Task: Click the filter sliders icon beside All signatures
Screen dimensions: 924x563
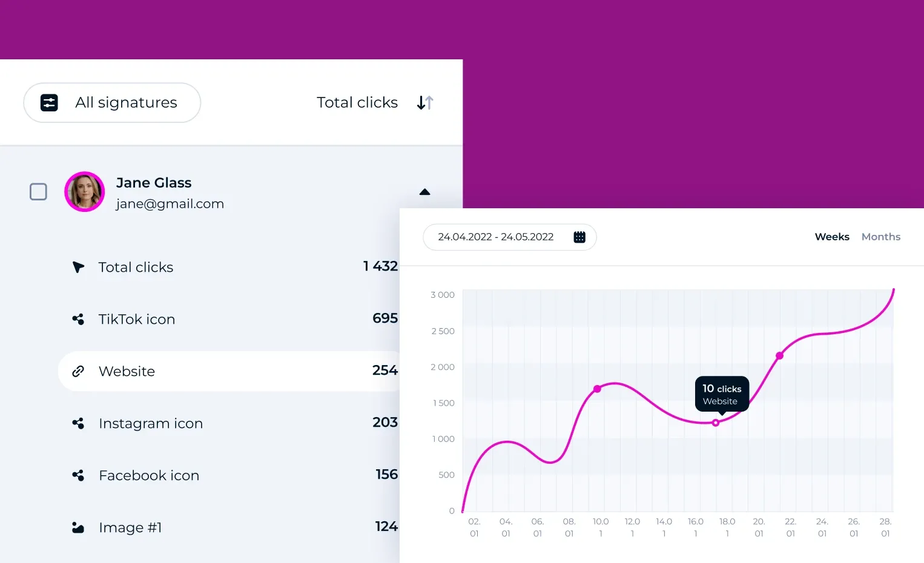Action: [49, 102]
